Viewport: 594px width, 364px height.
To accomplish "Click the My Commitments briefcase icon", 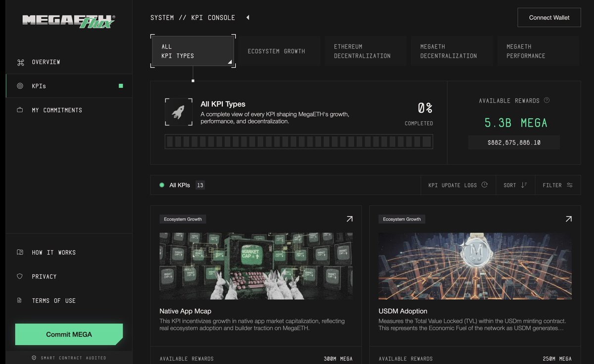I will [x=20, y=110].
